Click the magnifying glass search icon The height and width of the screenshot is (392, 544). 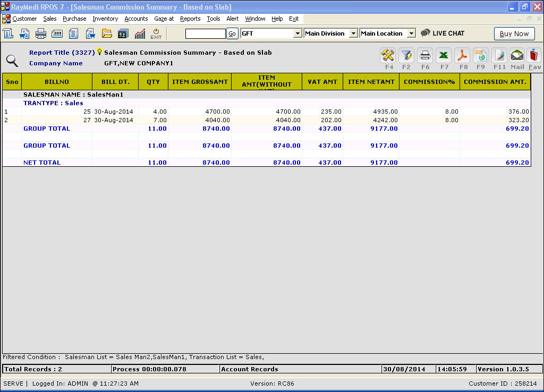coord(12,60)
